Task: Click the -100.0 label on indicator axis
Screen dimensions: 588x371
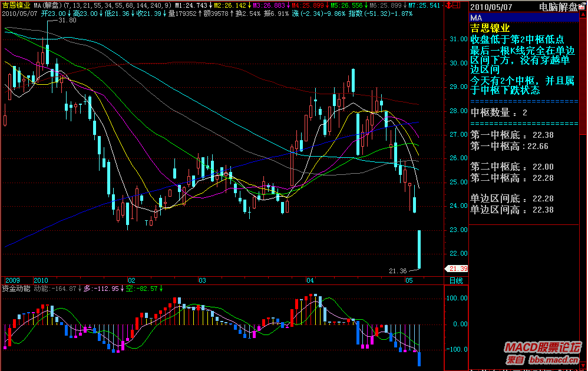Action: [x=457, y=349]
